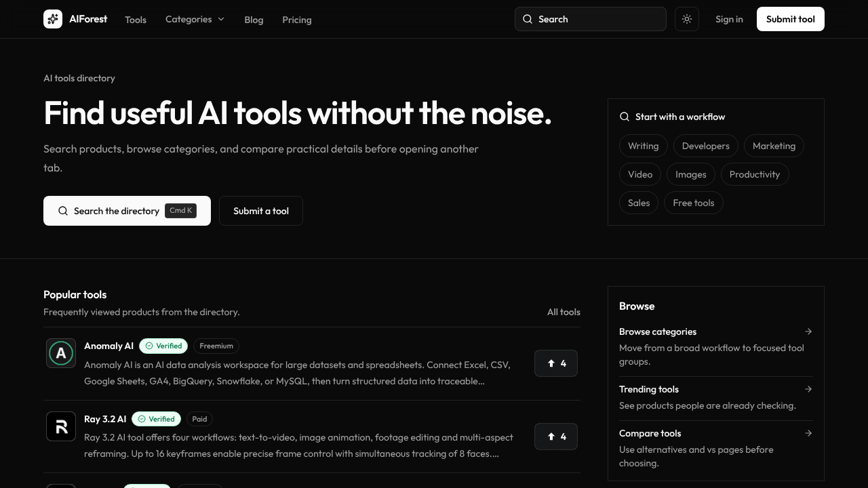Toggle the light/dark theme sun button

687,19
